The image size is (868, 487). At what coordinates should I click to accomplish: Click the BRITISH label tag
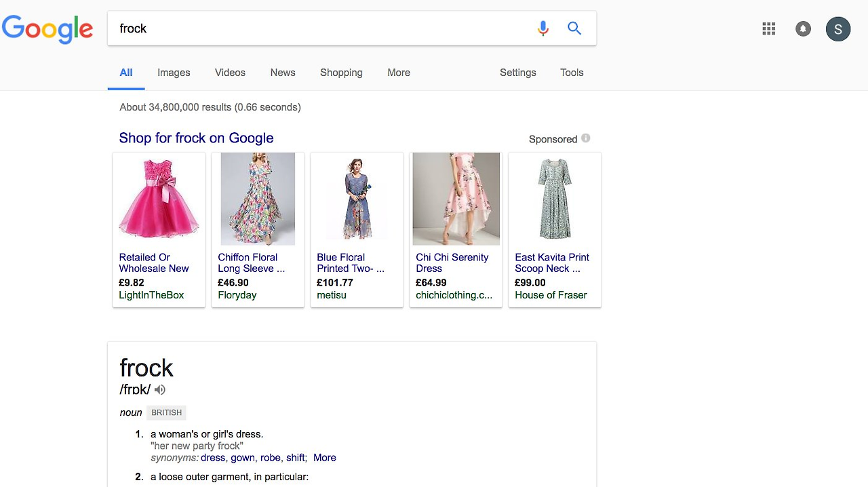click(x=166, y=412)
